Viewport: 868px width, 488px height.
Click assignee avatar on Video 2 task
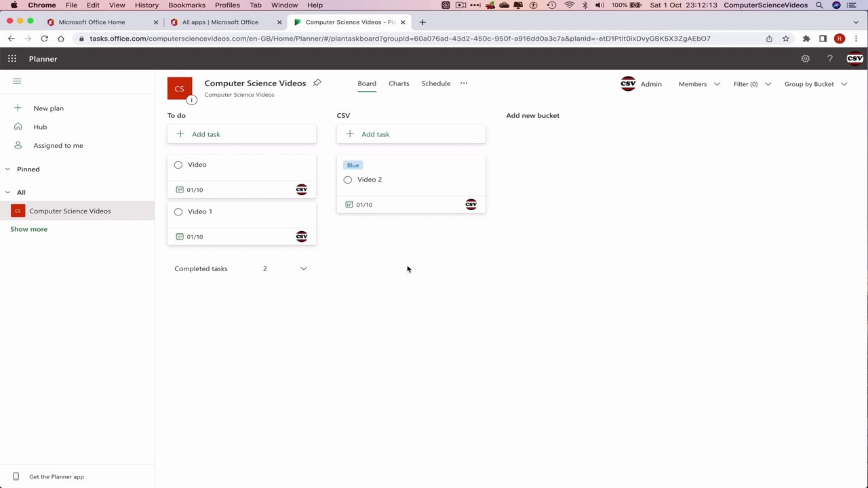pos(471,204)
